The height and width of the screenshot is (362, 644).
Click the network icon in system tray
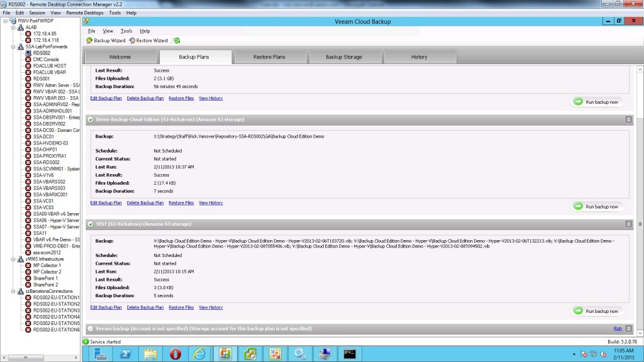[x=594, y=354]
